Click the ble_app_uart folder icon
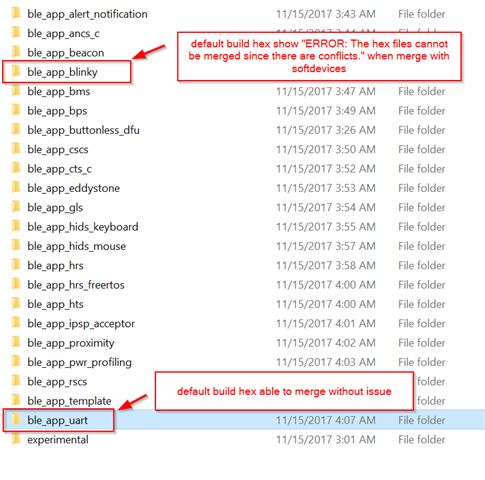This screenshot has width=485, height=480. [15, 420]
